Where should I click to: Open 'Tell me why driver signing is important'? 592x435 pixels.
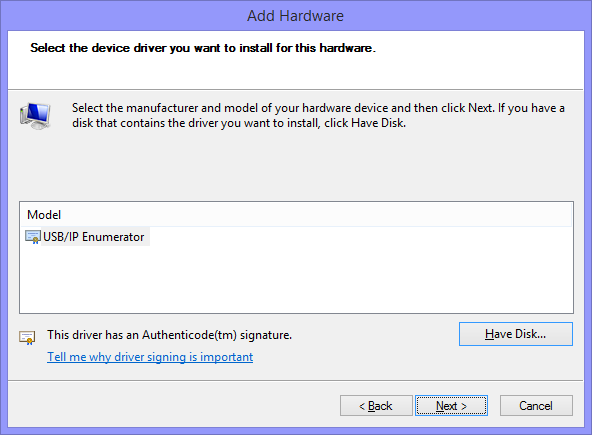tap(150, 357)
